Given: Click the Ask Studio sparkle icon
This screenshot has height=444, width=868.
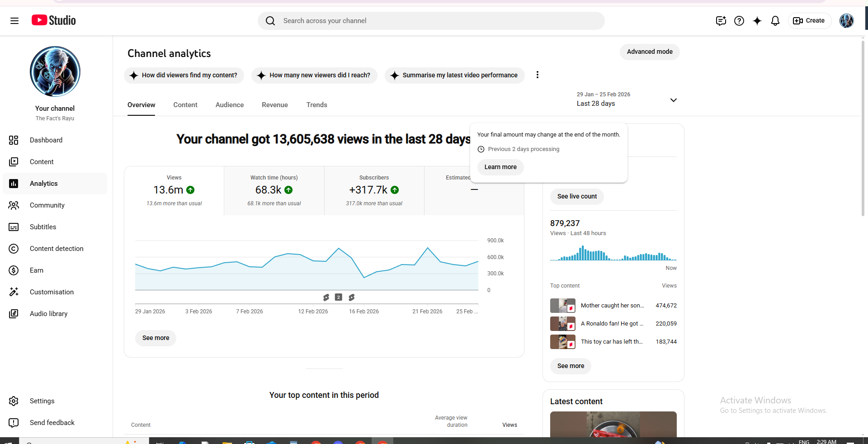Looking at the screenshot, I should [x=757, y=21].
